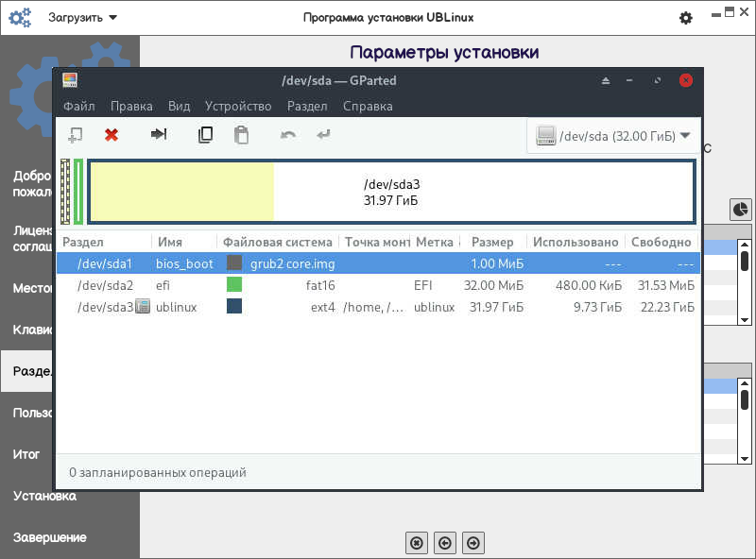Click the Paste partition clipboard icon
The width and height of the screenshot is (756, 559).
point(241,135)
